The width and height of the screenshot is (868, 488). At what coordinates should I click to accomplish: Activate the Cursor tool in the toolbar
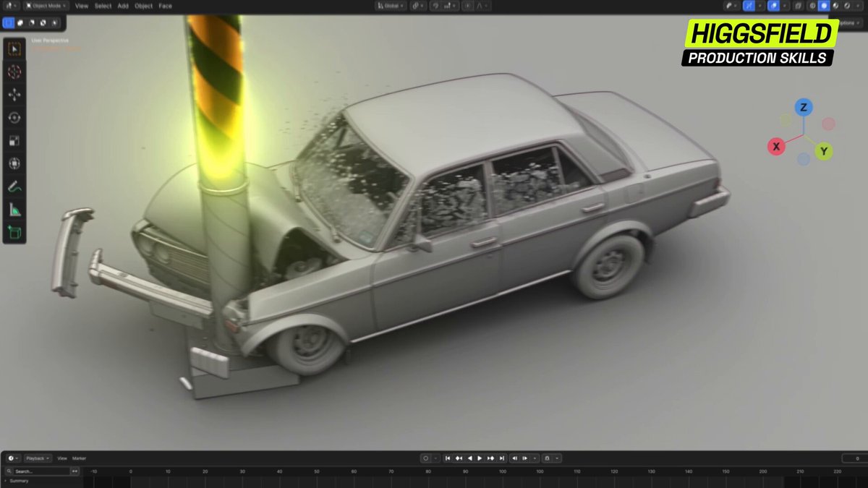[14, 72]
